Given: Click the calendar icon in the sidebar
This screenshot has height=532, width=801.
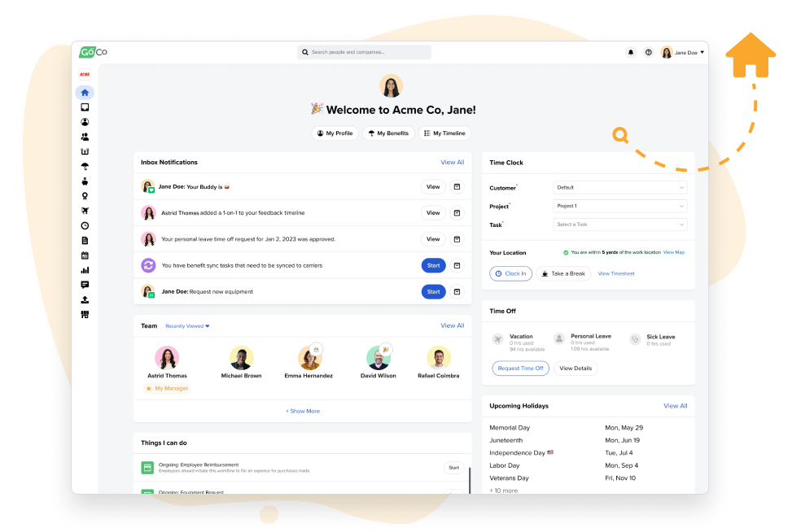Looking at the screenshot, I should [85, 254].
